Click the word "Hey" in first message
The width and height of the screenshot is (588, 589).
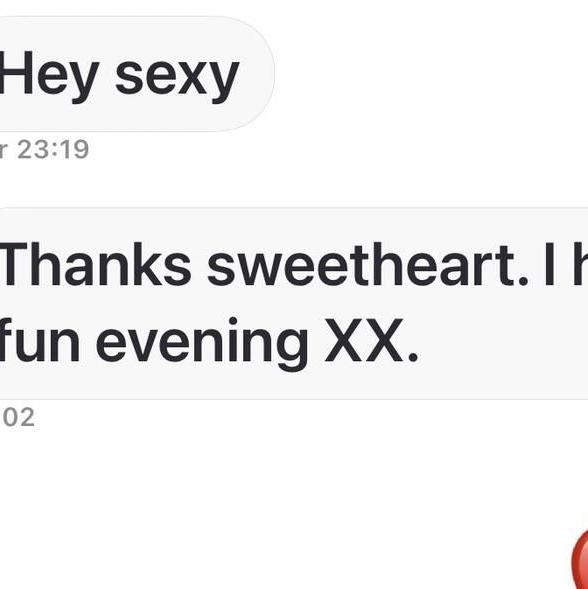49,73
